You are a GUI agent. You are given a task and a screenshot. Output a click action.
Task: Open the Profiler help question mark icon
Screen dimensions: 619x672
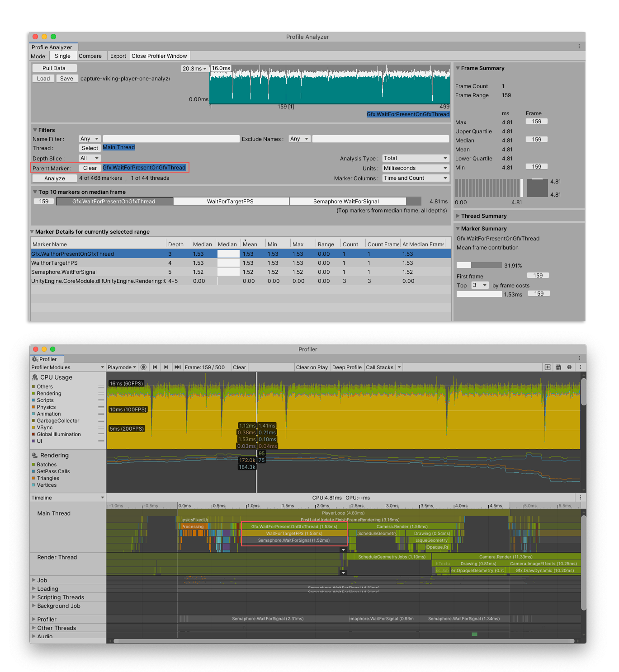pyautogui.click(x=569, y=367)
